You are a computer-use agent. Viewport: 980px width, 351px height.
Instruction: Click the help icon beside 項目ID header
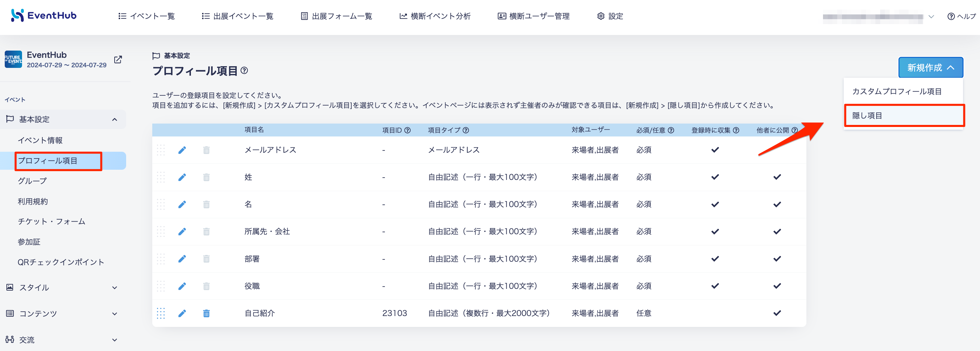(408, 130)
